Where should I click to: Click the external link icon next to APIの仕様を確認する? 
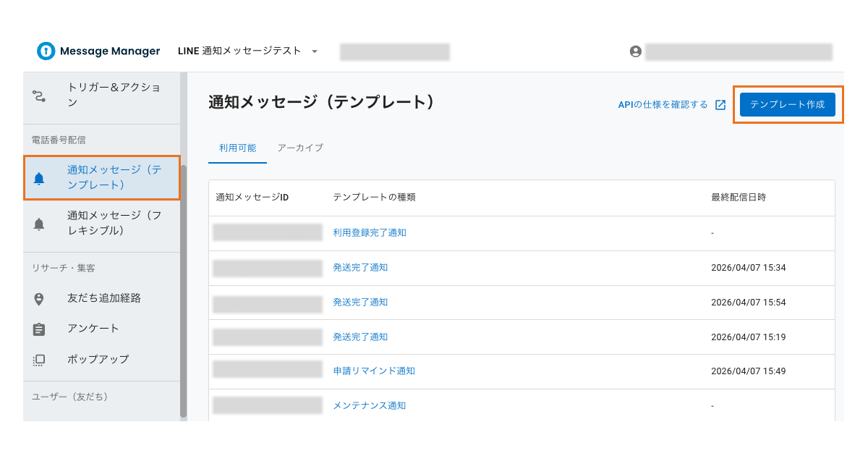coord(720,104)
